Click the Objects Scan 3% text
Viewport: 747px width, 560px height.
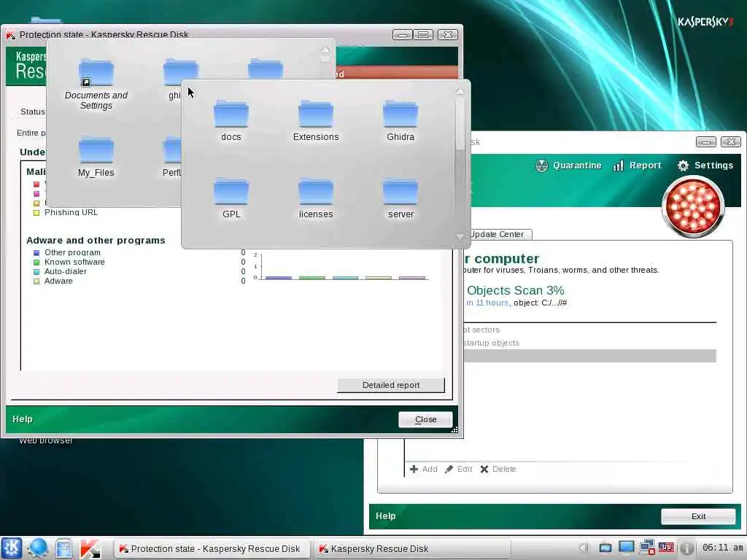click(x=516, y=290)
